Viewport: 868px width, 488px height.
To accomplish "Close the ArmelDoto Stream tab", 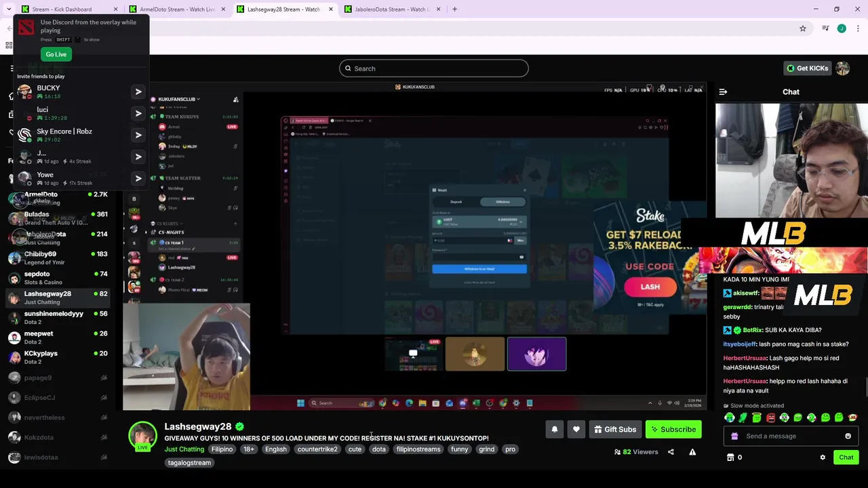I will (223, 9).
